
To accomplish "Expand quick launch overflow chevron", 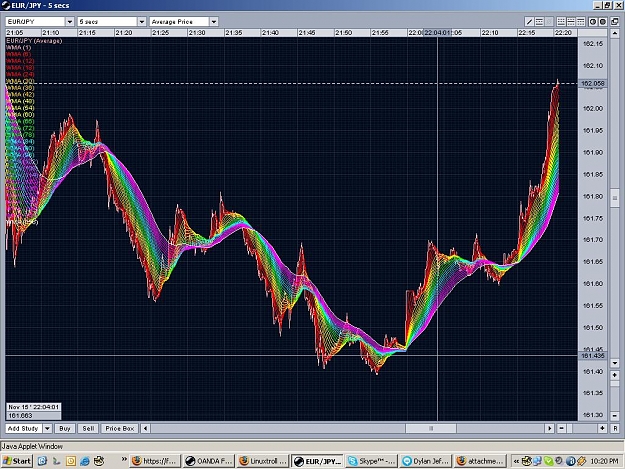I will point(124,459).
